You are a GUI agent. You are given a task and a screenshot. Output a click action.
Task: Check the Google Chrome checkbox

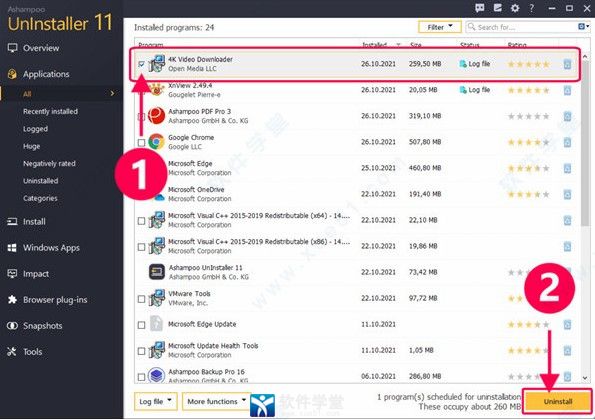141,142
